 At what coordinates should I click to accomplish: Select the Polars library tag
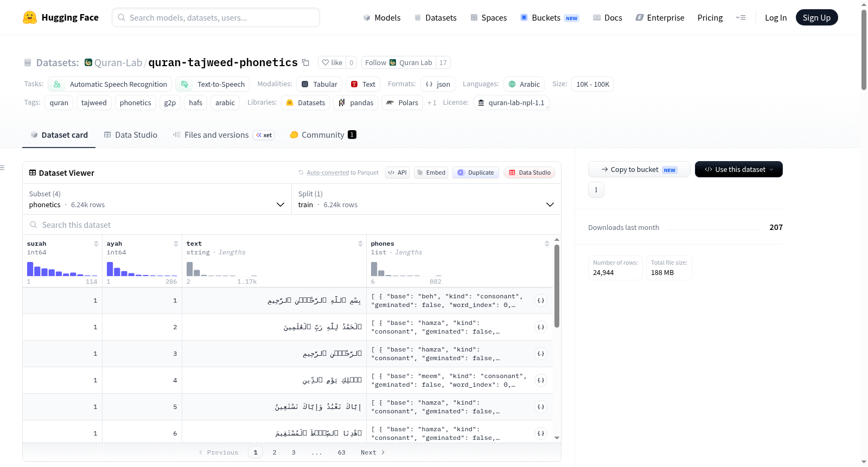pos(402,103)
